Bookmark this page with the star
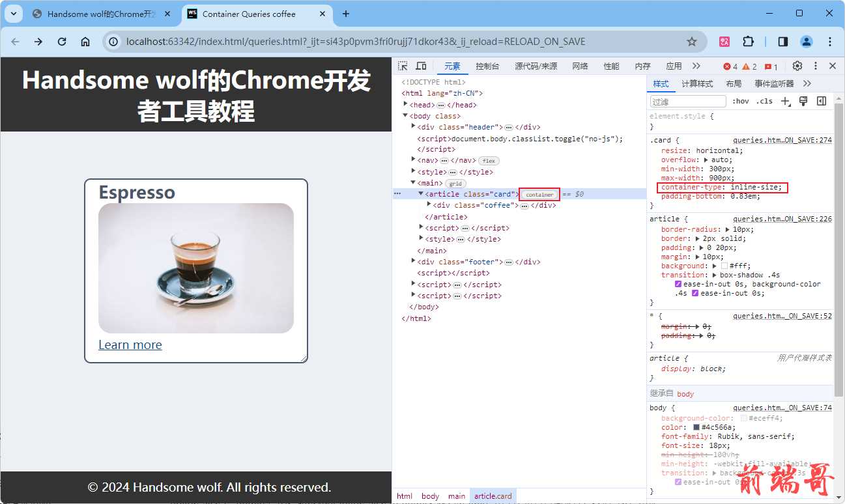845x504 pixels. click(692, 42)
